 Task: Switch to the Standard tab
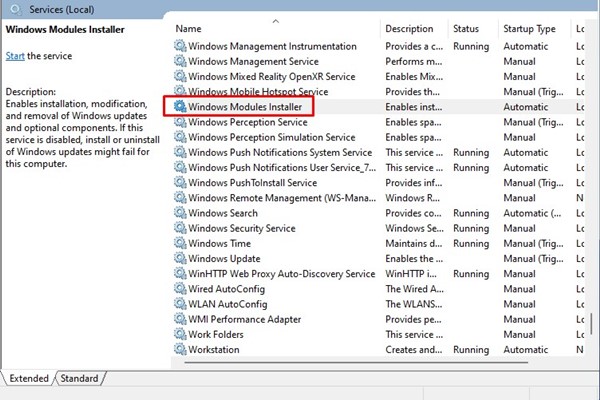tap(79, 378)
